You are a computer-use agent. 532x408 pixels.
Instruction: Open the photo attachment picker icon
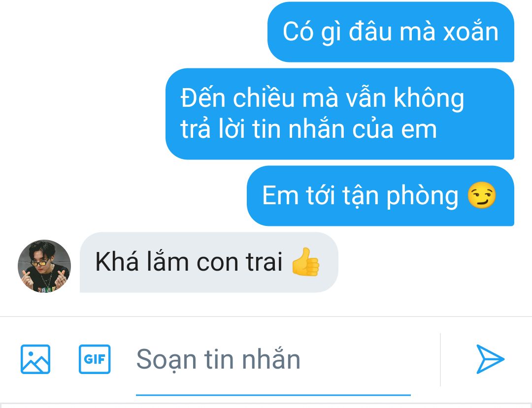pyautogui.click(x=35, y=359)
